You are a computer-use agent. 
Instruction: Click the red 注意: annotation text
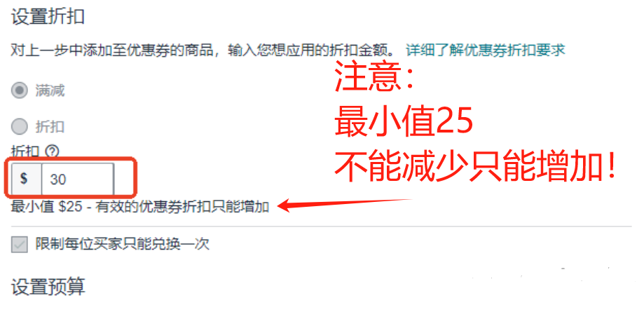(376, 77)
